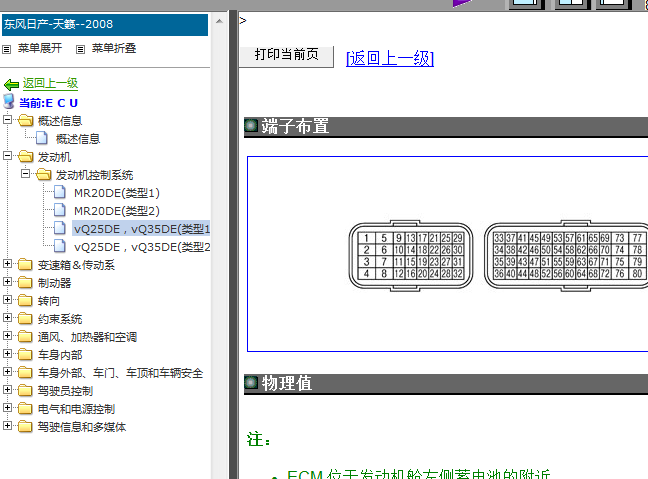This screenshot has height=479, width=648.
Task: Open the 概述信息 child page
Action: coord(78,139)
